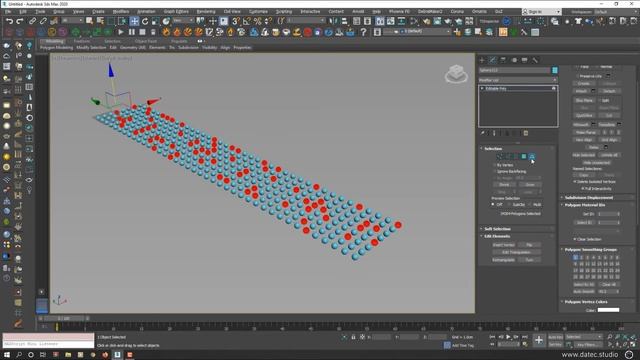The width and height of the screenshot is (640, 360).
Task: Toggle the Spinner Snap button
Action: click(268, 21)
